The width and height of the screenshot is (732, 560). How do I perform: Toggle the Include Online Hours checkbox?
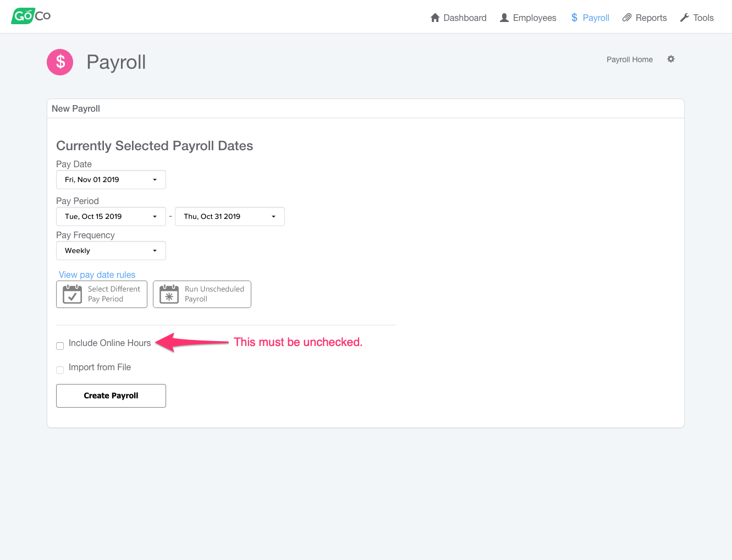click(60, 346)
